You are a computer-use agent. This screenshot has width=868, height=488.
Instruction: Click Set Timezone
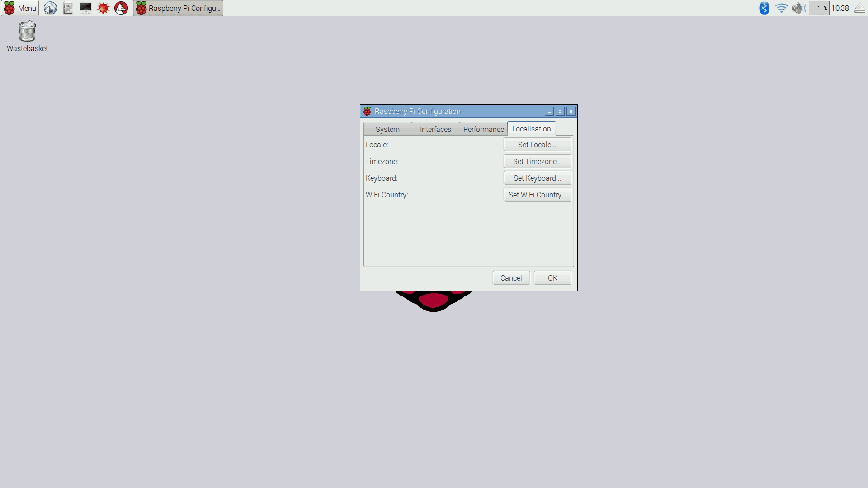[x=537, y=161]
